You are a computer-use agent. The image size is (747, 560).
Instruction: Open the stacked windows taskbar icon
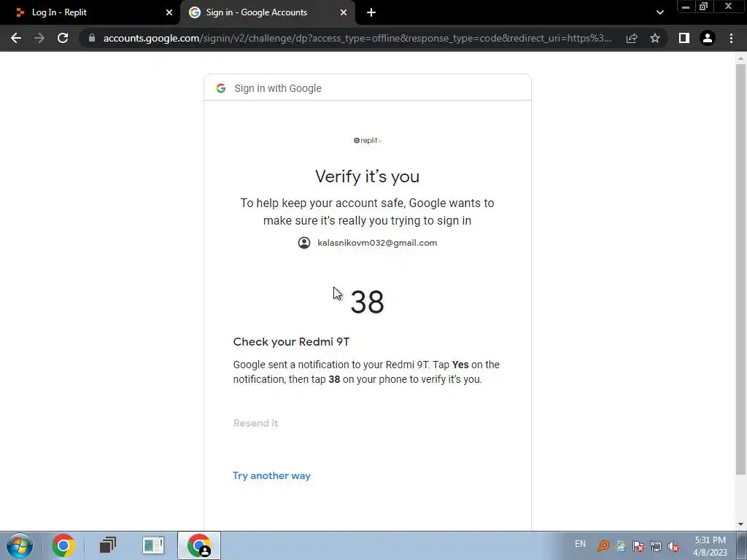tap(108, 545)
